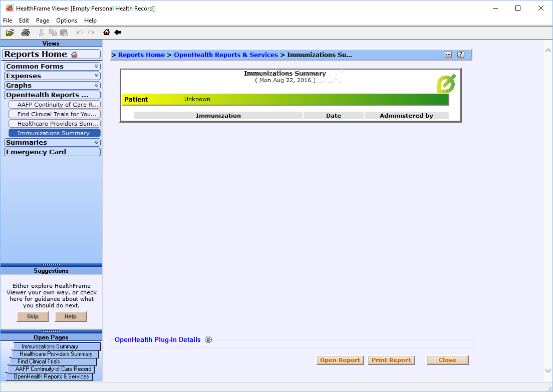
Task: Click the OpenHealth Plug-In Details link
Action: [157, 339]
